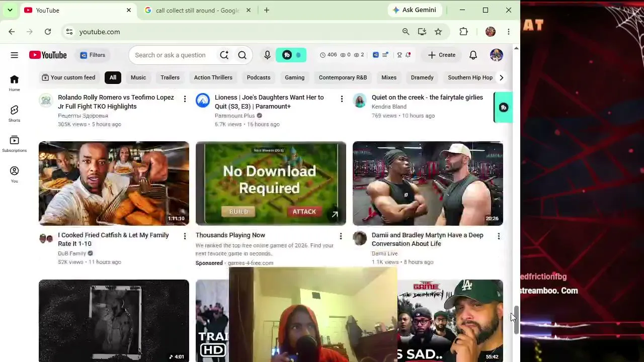
Task: Open a new Chrome tab
Action: point(267,10)
